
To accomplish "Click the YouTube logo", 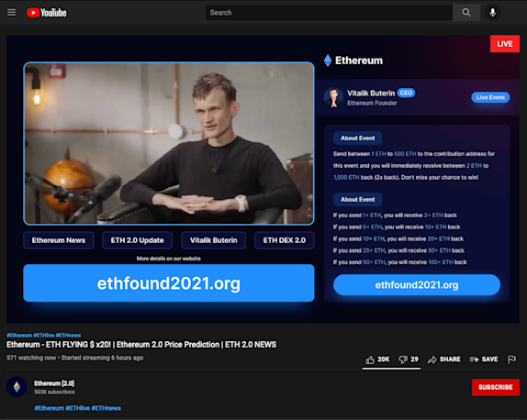I will (x=47, y=13).
